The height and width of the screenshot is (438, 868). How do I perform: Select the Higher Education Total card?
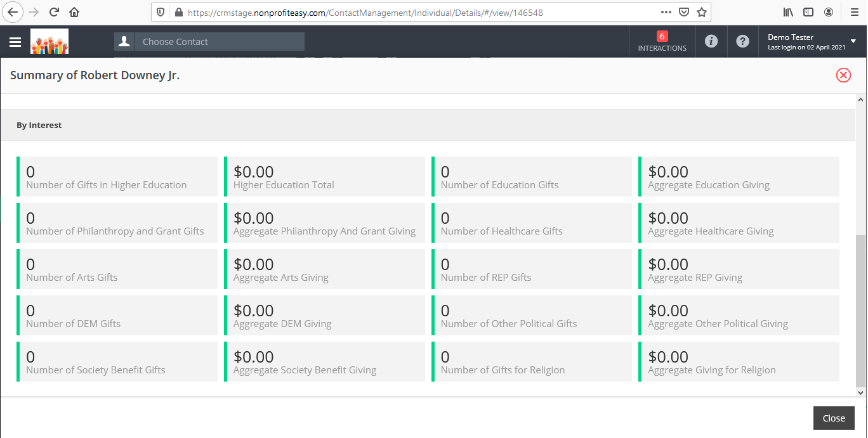[x=324, y=177]
